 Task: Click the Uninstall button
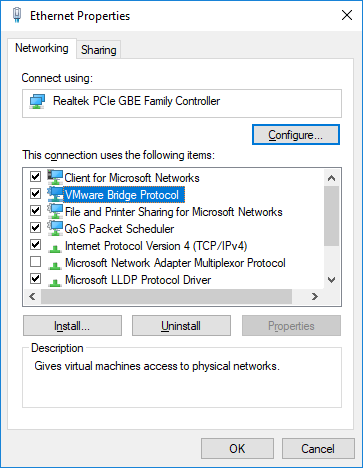[181, 326]
